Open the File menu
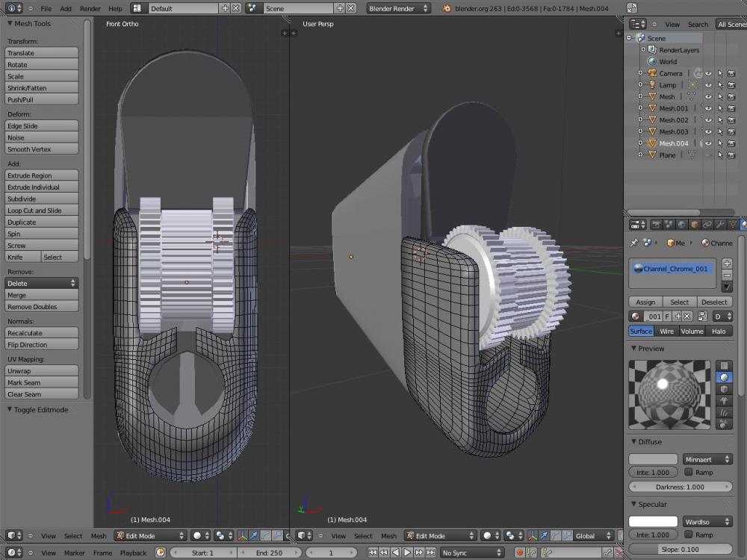This screenshot has width=747, height=560. pyautogui.click(x=46, y=8)
